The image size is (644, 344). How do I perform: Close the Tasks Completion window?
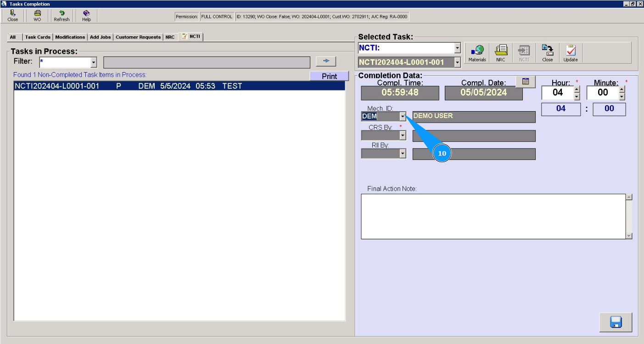pyautogui.click(x=640, y=4)
